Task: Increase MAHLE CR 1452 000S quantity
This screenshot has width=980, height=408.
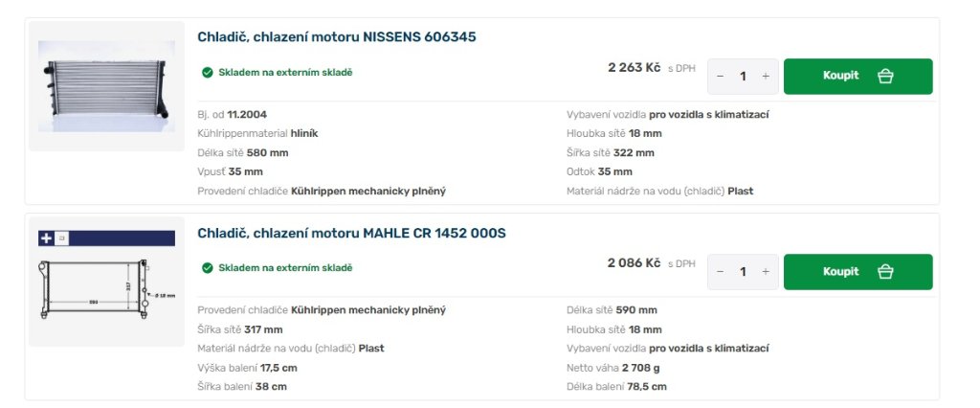Action: point(766,272)
